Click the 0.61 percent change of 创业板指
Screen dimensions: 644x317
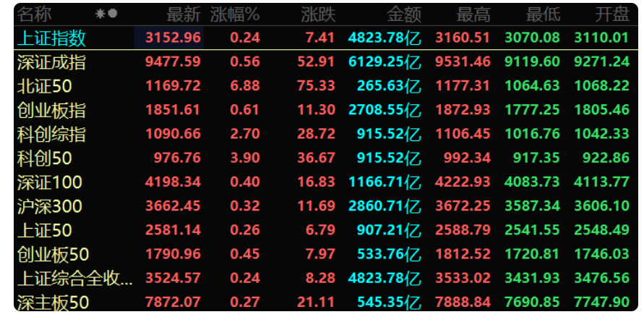coord(245,110)
